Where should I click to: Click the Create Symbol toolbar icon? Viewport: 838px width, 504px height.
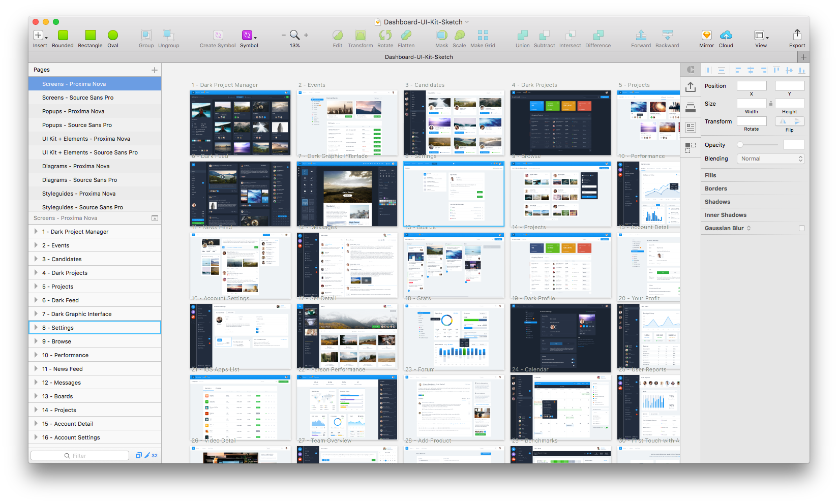click(218, 35)
